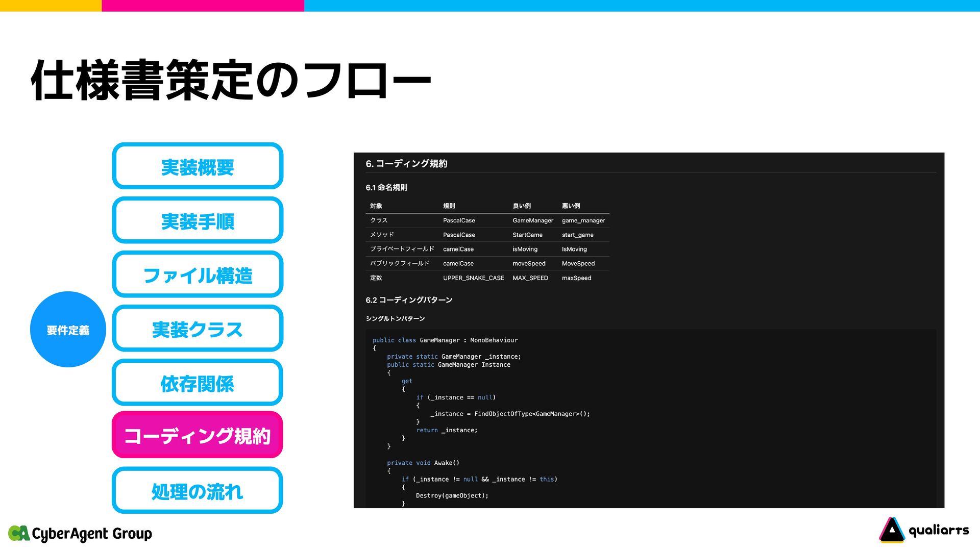The image size is (980, 551).
Task: Click the CyberAgent Group logo
Action: (81, 533)
